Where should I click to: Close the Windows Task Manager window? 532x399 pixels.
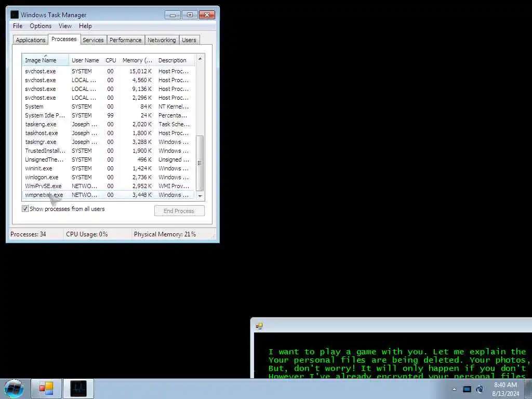tap(207, 15)
